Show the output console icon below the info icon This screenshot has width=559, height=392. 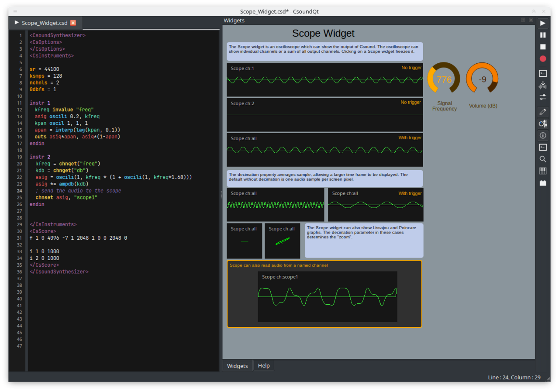coord(543,147)
